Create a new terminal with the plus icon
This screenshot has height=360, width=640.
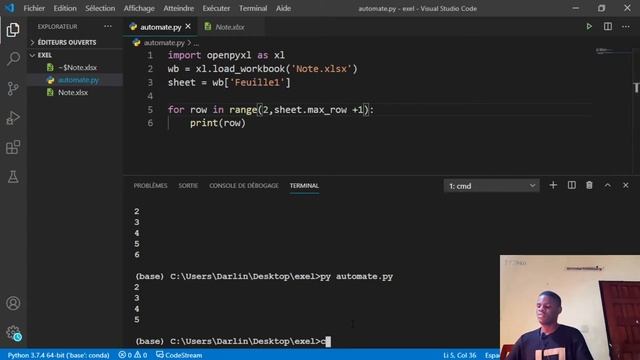pyautogui.click(x=553, y=185)
